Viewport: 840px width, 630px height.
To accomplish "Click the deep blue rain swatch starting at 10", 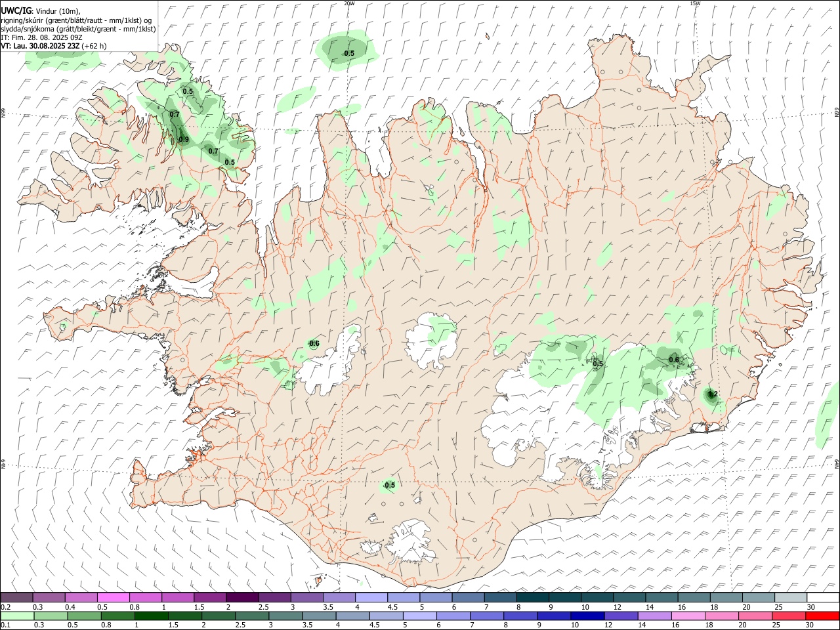I will [x=586, y=616].
